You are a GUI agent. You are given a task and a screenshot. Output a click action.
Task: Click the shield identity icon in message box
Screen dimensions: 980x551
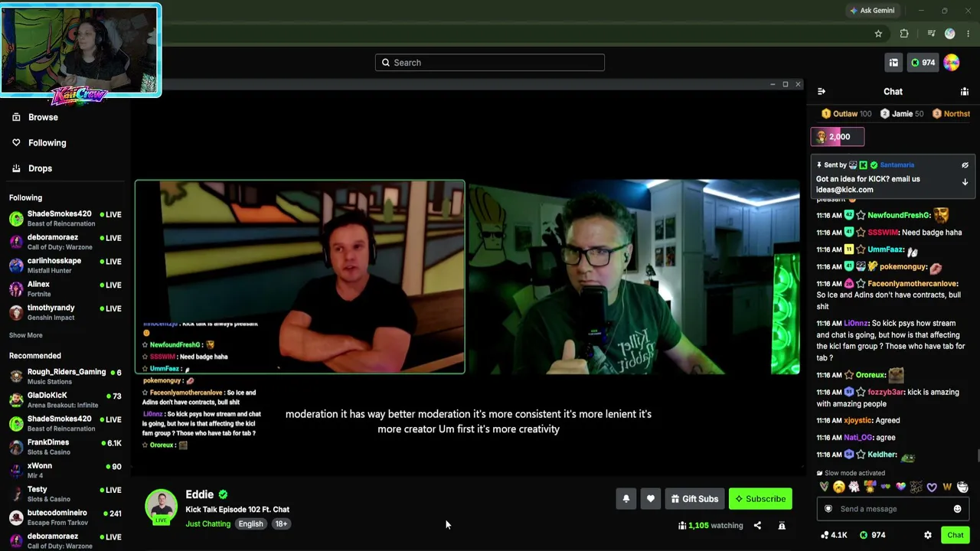tap(828, 509)
